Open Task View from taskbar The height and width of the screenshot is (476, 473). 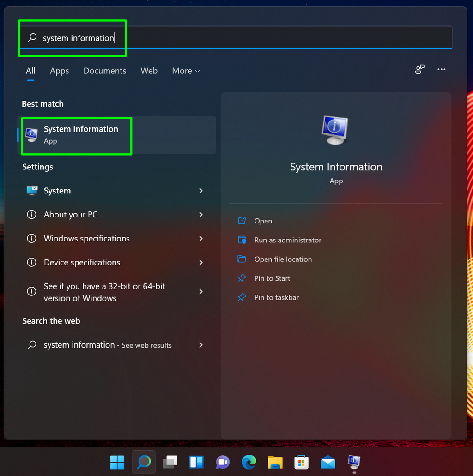170,462
